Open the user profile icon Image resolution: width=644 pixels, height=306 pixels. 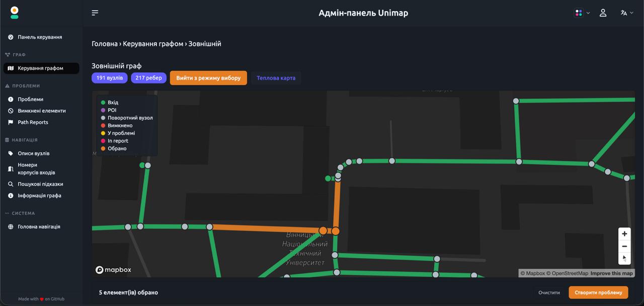603,13
